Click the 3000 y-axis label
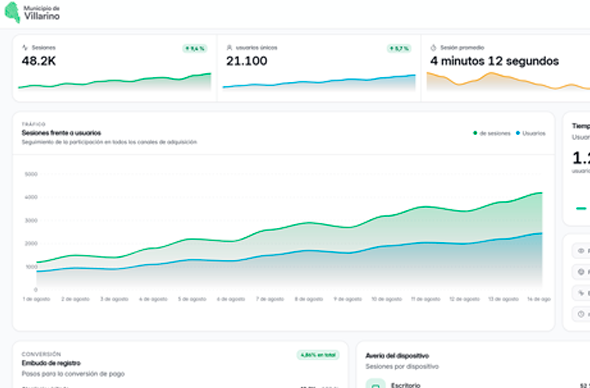590x388 pixels. pos(31,221)
